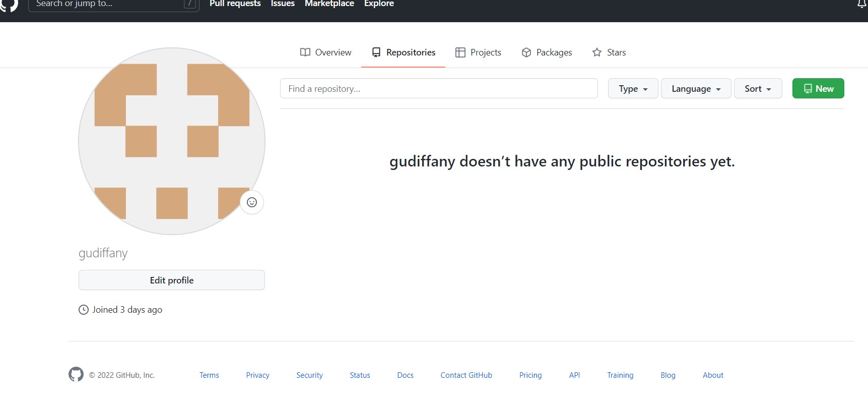The width and height of the screenshot is (868, 402).
Task: Click the GitHub logo in the header
Action: pyautogui.click(x=9, y=5)
